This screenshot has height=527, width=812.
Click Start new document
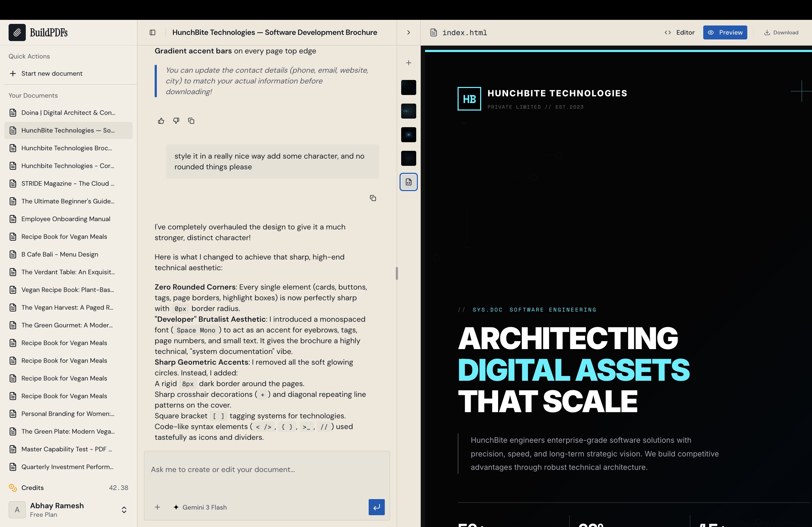(51, 73)
